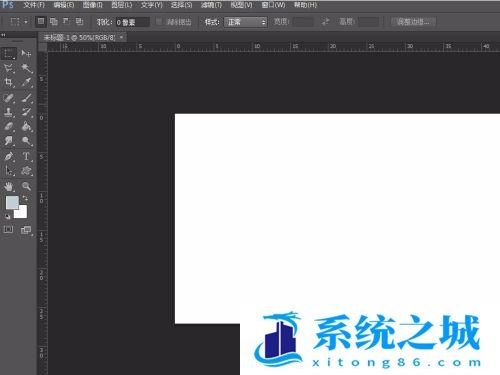Select the Brush tool

pyautogui.click(x=26, y=98)
